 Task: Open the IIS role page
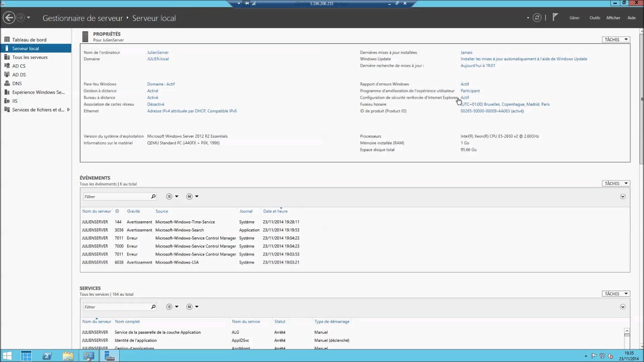click(15, 101)
